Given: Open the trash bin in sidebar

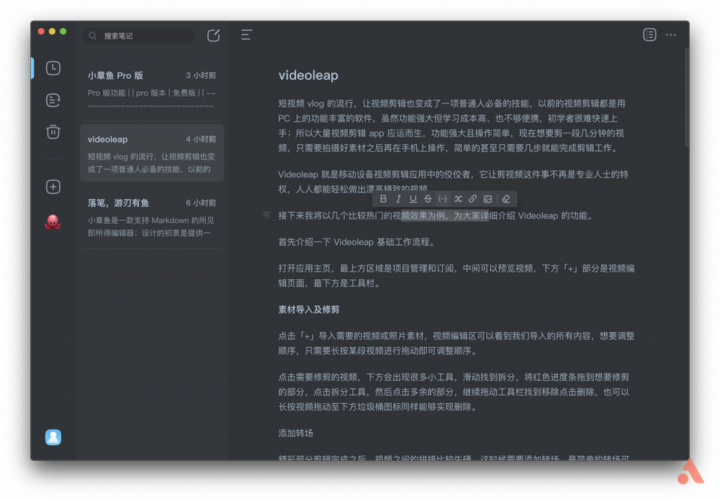Looking at the screenshot, I should click(x=53, y=132).
